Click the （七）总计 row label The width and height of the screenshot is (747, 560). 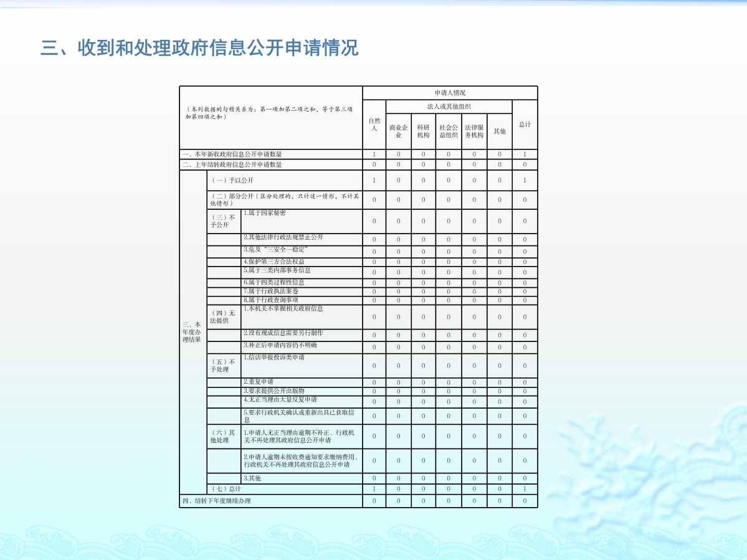(x=285, y=489)
